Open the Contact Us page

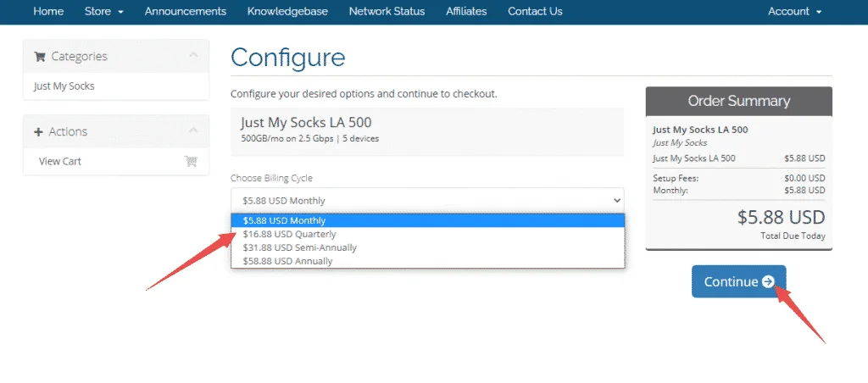point(535,12)
